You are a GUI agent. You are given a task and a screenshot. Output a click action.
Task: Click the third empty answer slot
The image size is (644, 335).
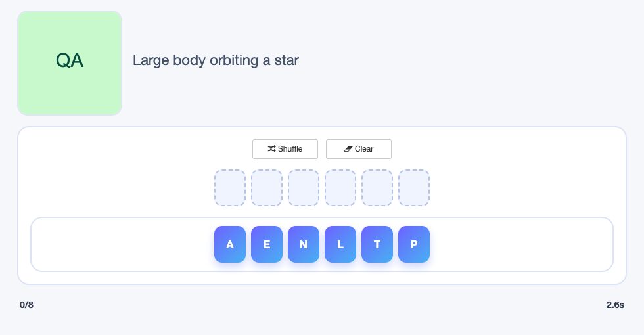304,188
